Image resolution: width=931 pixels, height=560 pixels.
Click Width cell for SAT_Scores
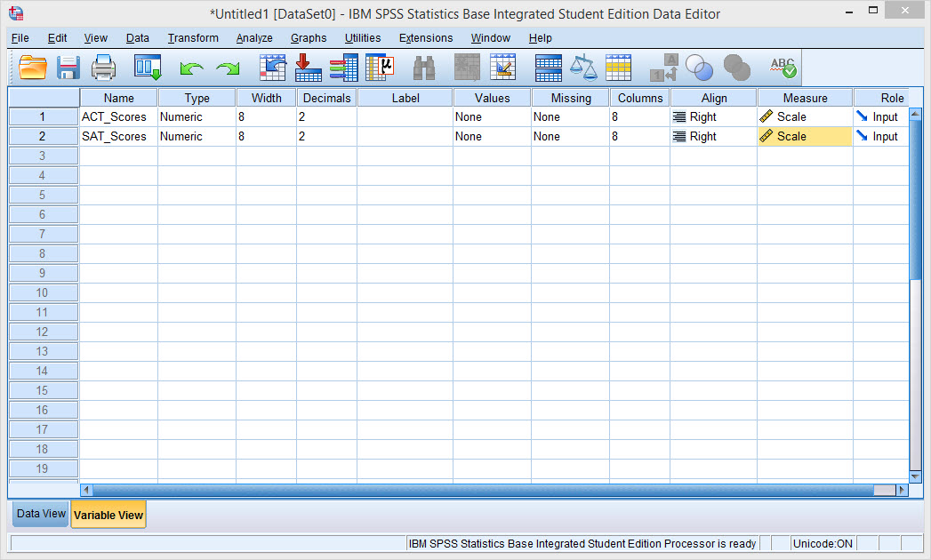(266, 136)
